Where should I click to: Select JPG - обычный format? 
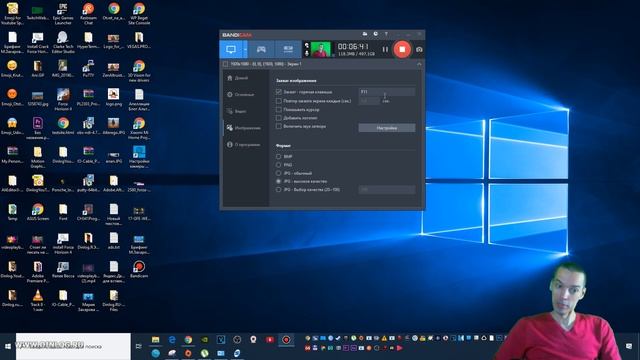tap(278, 173)
